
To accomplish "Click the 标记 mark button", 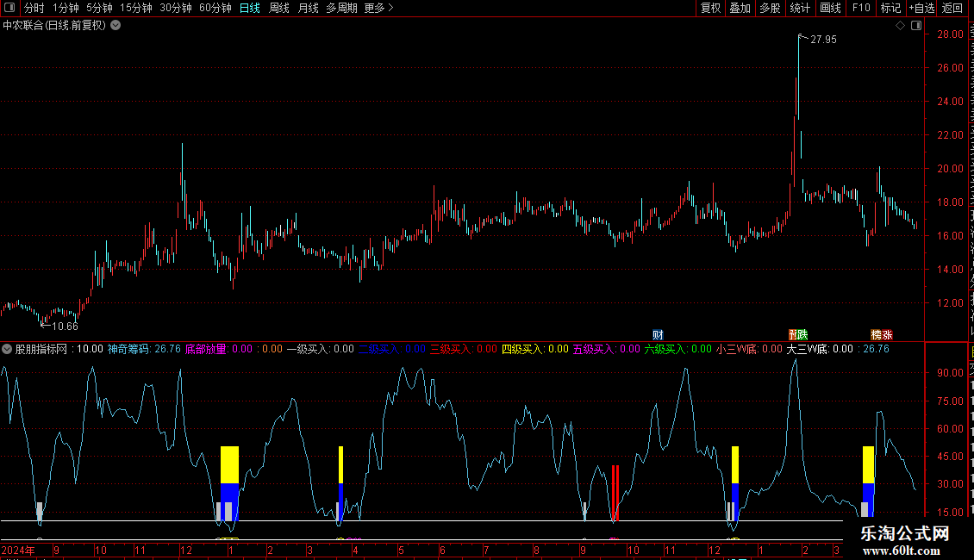I will click(890, 8).
